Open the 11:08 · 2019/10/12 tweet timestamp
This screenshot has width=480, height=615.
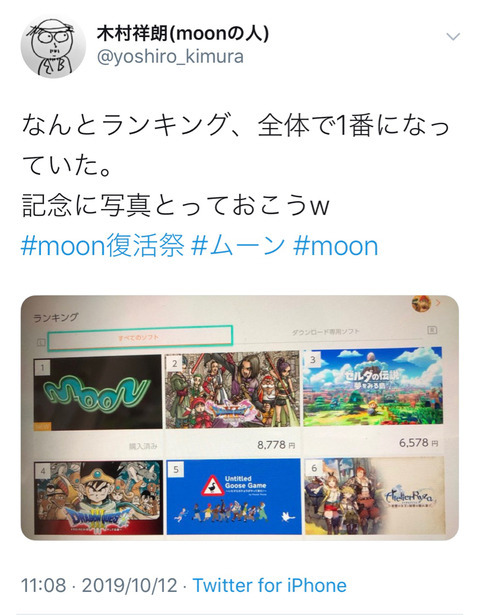point(99,585)
